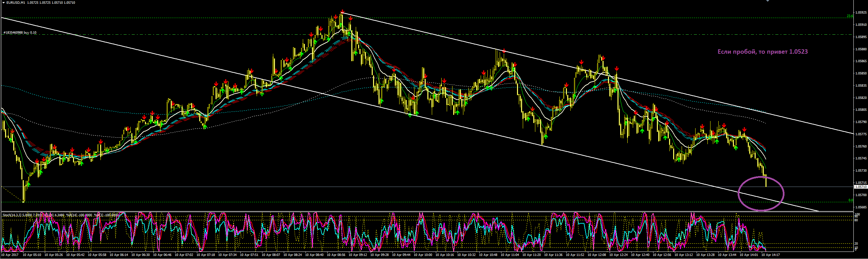This screenshot has width=868, height=259.
Task: Click the 20 level on the oscillator scale
Action: click(857, 244)
